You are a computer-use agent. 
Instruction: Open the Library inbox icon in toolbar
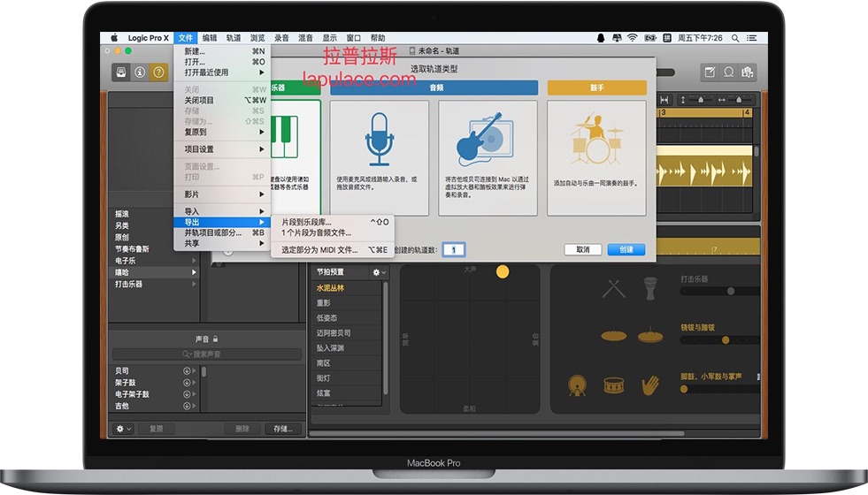tap(122, 72)
